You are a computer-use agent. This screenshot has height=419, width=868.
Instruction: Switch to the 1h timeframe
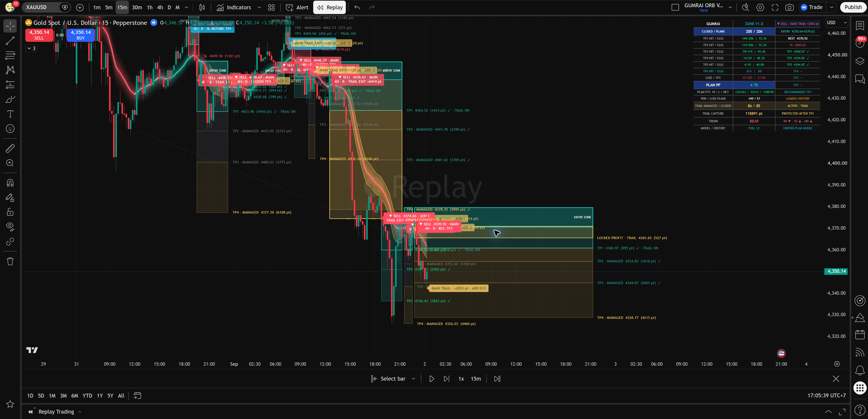click(x=150, y=7)
